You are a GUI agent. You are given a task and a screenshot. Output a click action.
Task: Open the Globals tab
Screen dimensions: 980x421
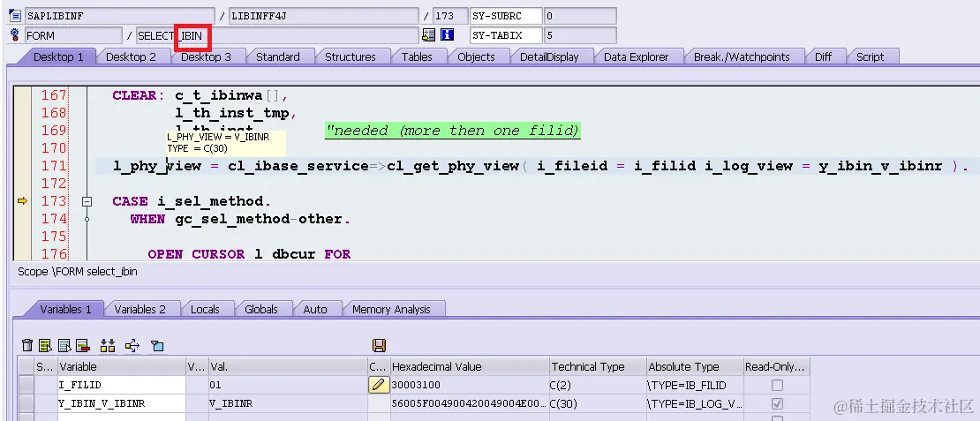click(261, 309)
